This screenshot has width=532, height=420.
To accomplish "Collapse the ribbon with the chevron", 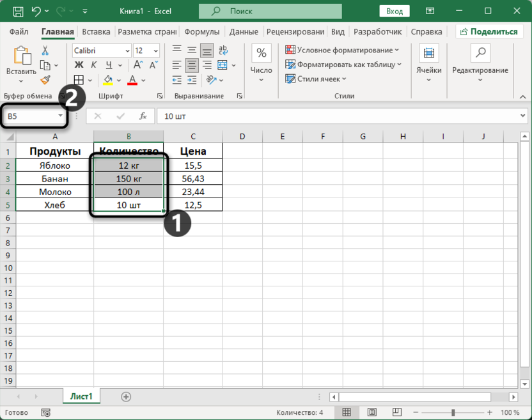I will [x=523, y=97].
